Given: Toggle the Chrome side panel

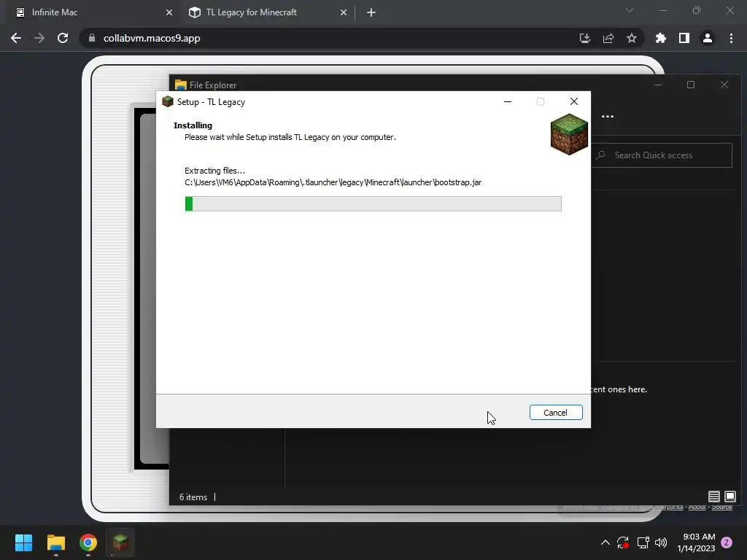Looking at the screenshot, I should (684, 38).
